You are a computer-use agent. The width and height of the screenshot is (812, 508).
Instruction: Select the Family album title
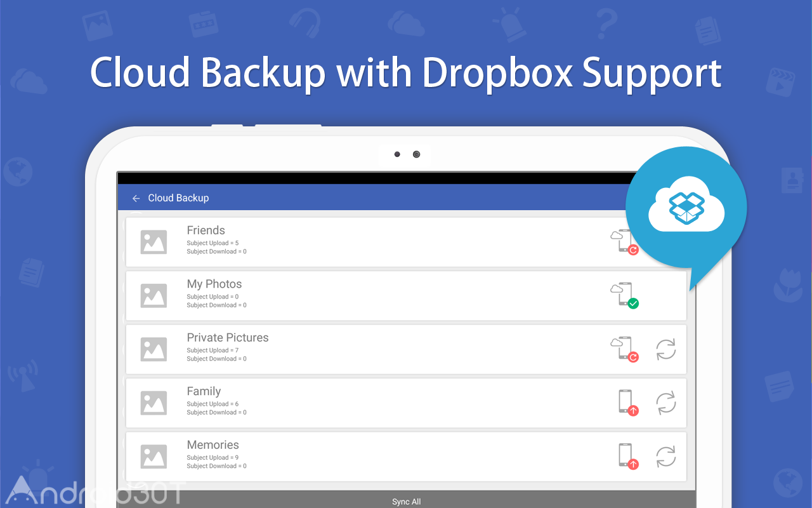(x=204, y=392)
